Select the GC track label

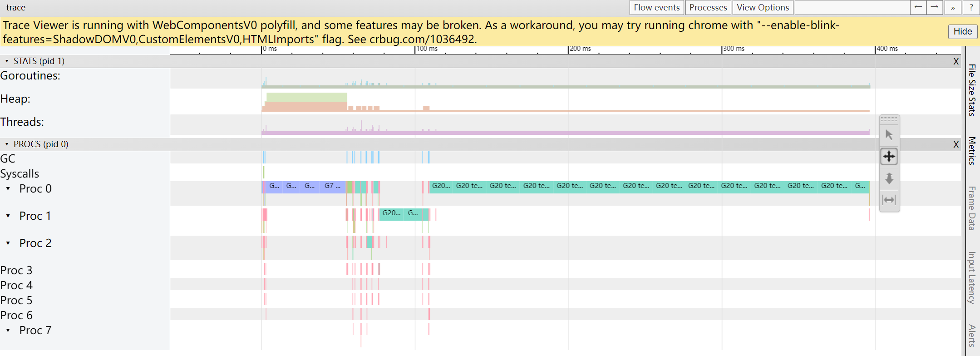[8, 159]
